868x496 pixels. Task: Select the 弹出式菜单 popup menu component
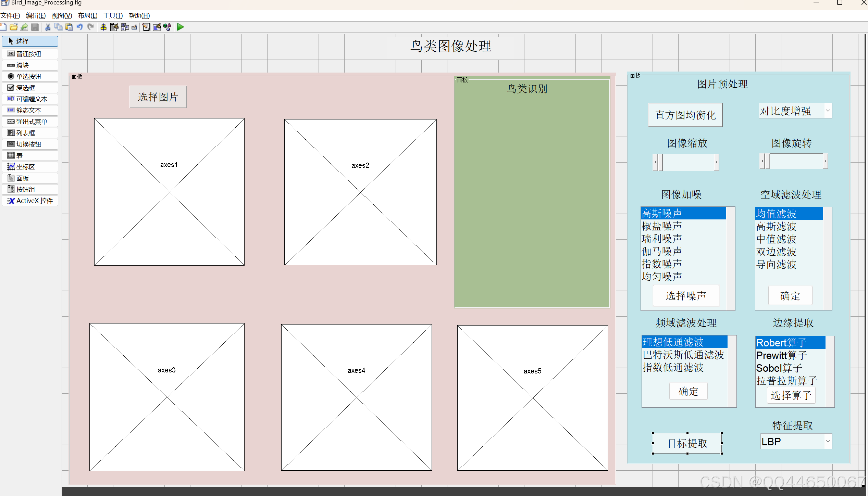pyautogui.click(x=30, y=122)
